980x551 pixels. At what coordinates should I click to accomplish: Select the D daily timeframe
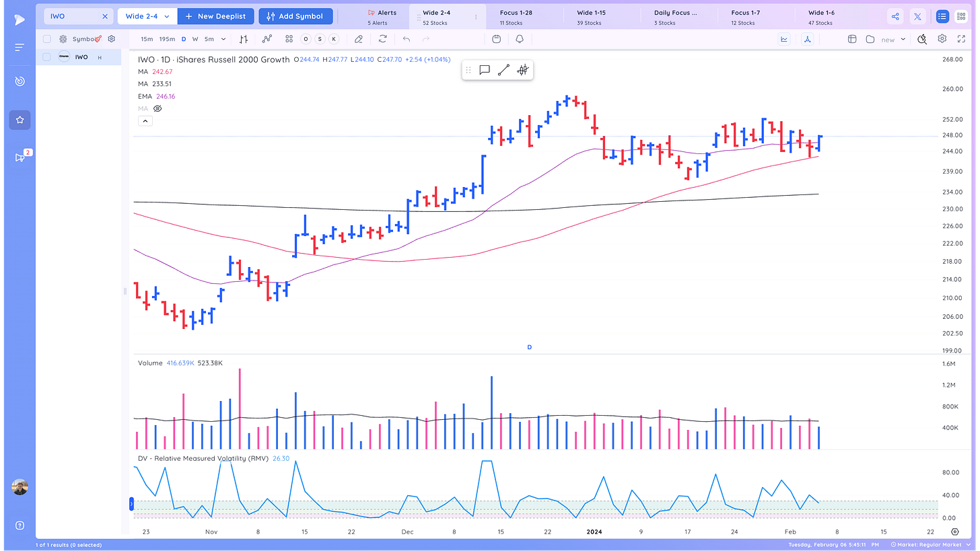184,39
